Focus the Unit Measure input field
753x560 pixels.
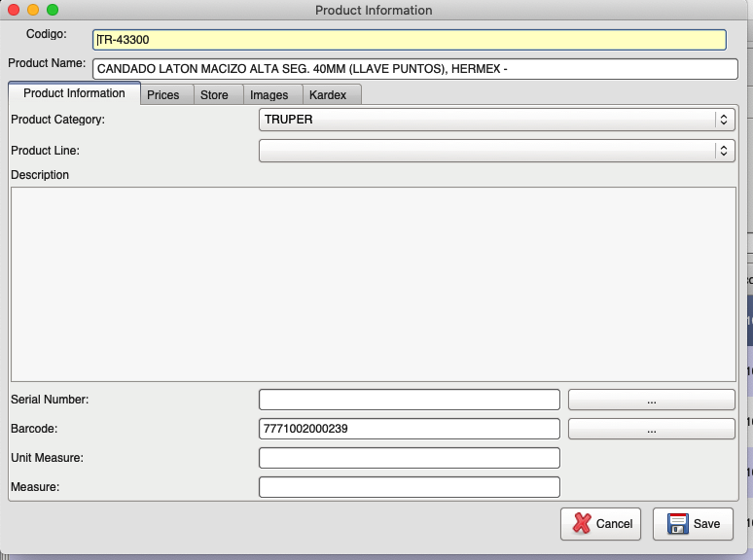click(x=409, y=458)
